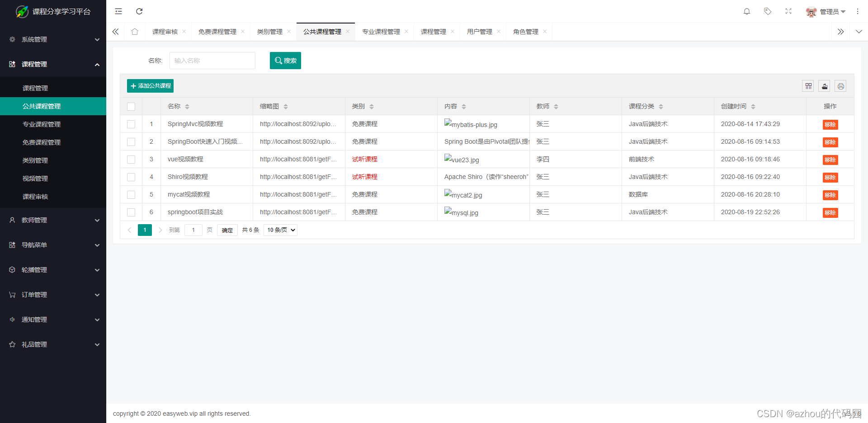Click the name search input field

pos(212,60)
